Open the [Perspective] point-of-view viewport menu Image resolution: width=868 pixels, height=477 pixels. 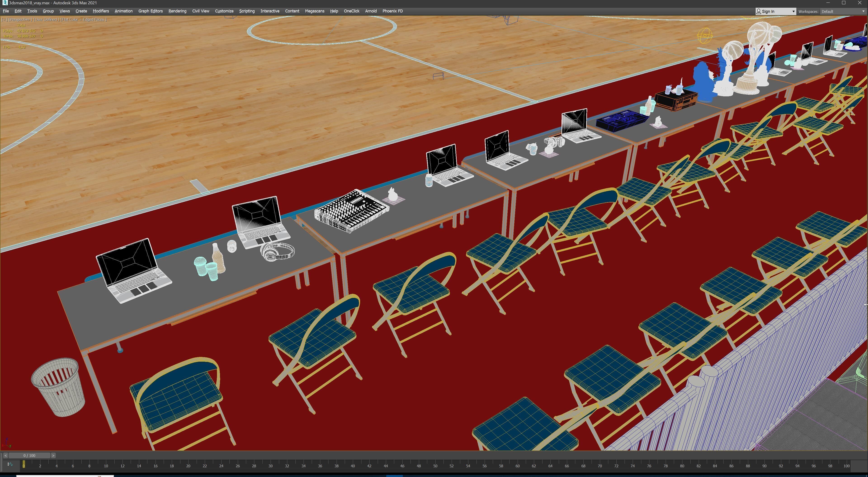coord(20,19)
